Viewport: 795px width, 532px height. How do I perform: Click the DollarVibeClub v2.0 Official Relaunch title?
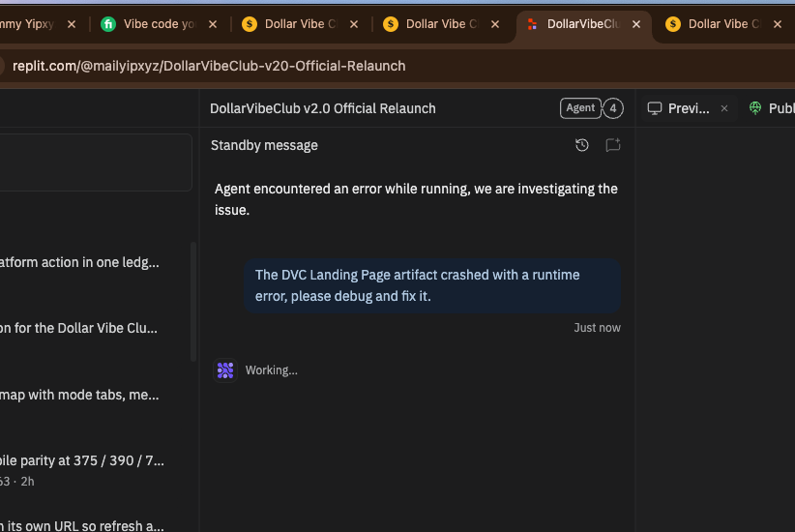pos(322,108)
